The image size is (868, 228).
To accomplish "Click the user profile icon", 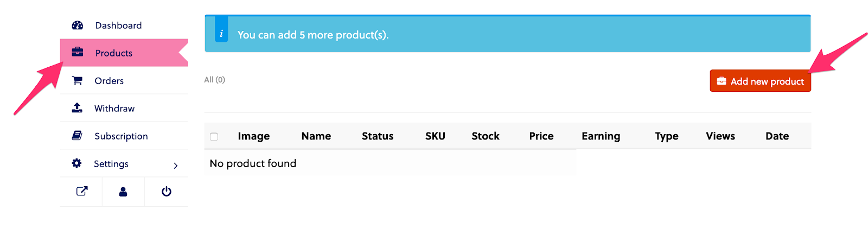I will [x=123, y=191].
